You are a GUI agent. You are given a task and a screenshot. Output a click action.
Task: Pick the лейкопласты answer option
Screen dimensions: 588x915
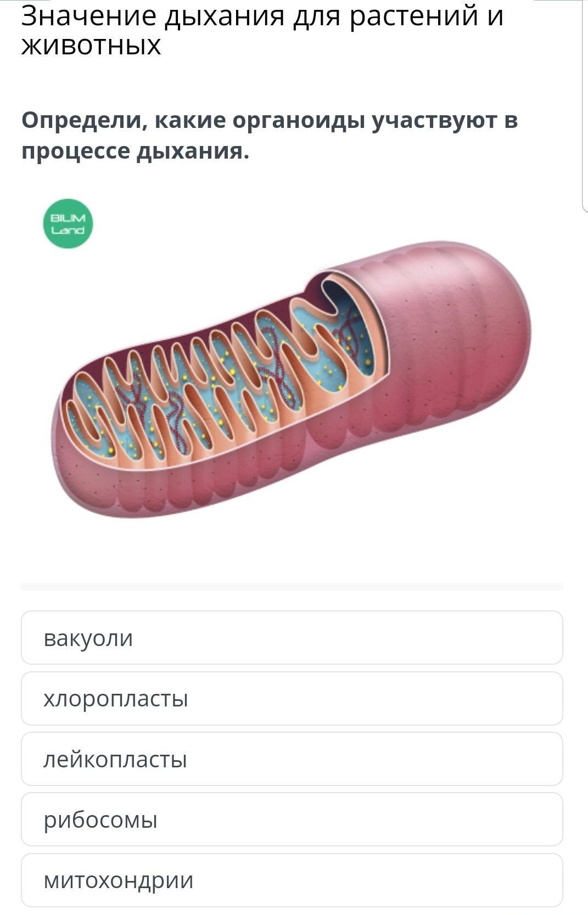tap(292, 759)
